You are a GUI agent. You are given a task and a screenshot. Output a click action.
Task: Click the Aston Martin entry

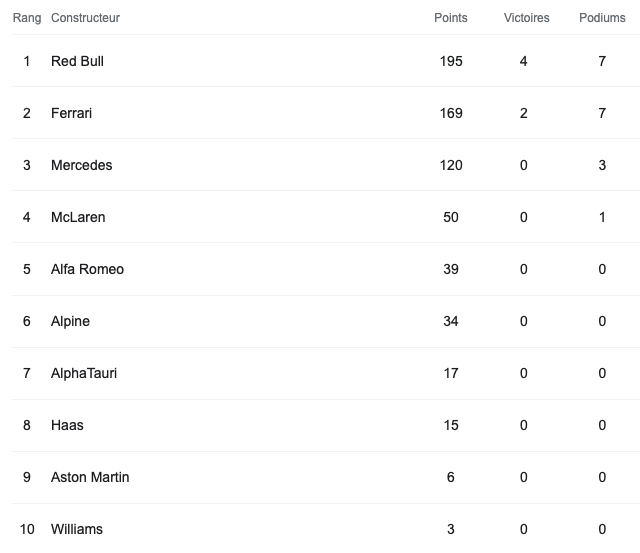90,477
